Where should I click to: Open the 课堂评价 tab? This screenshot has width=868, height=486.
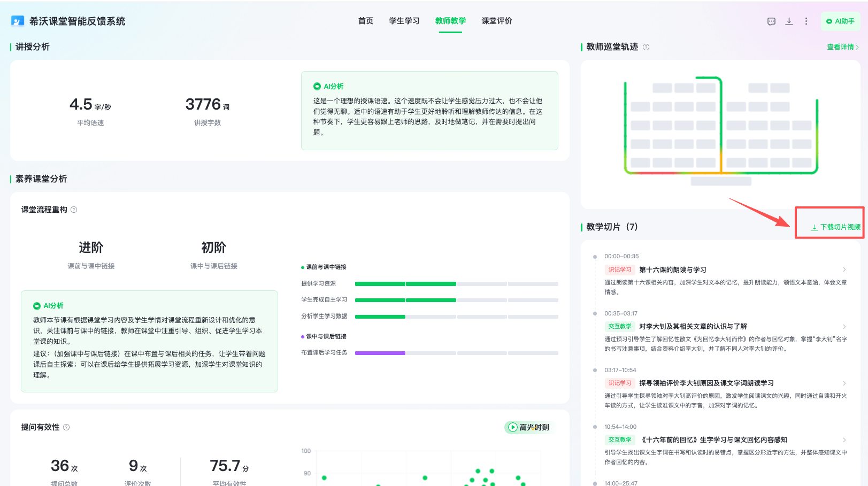[x=497, y=21]
